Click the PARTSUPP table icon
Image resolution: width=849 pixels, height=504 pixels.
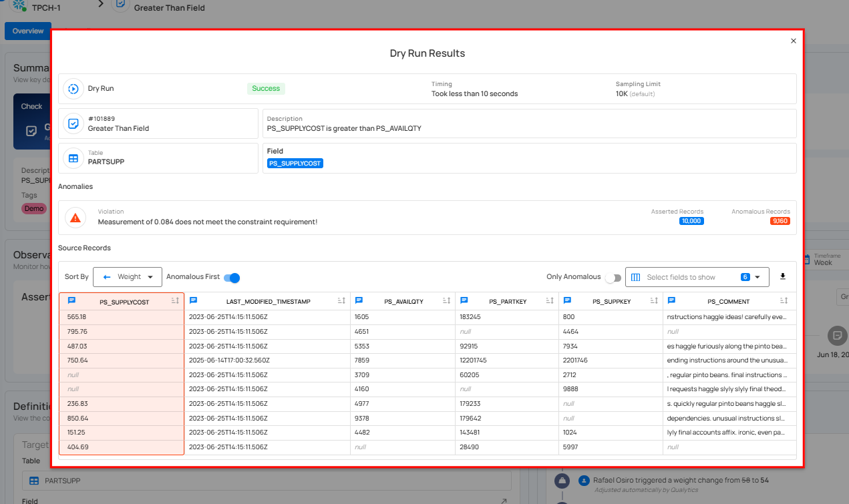[73, 158]
